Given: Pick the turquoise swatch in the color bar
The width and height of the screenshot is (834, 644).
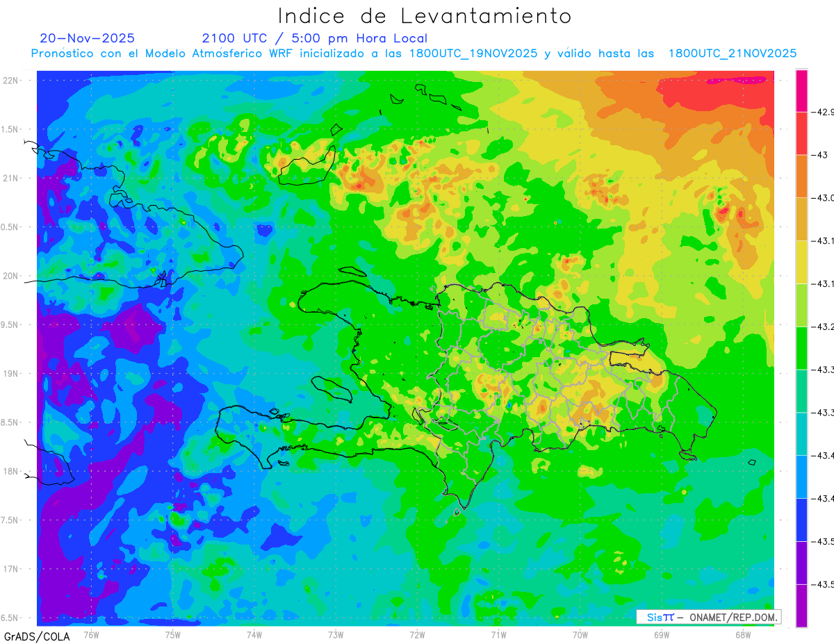Looking at the screenshot, I should coord(801,434).
